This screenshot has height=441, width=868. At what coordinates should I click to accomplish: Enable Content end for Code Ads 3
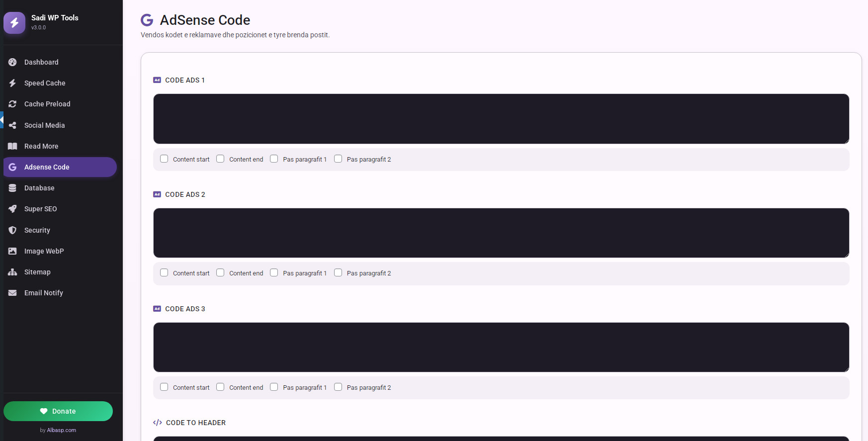[220, 387]
